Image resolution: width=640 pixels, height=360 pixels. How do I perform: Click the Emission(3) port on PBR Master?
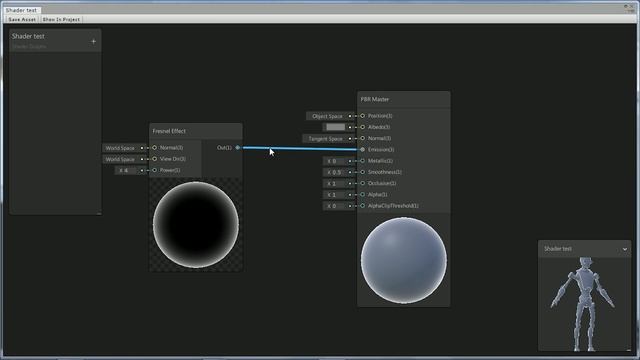click(x=362, y=150)
